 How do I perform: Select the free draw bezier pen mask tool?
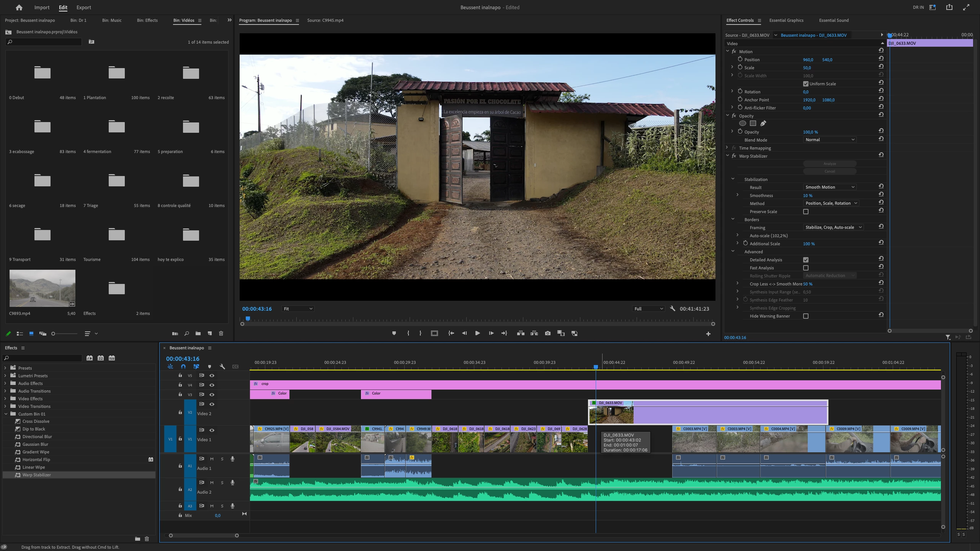tap(763, 123)
